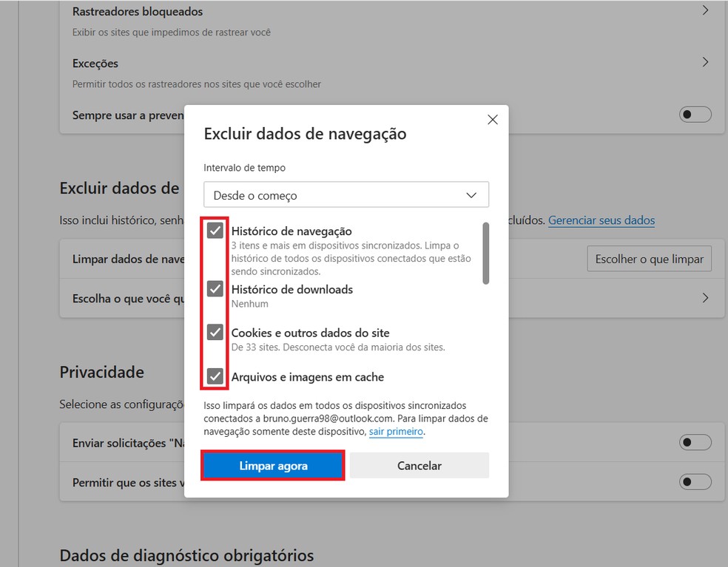The image size is (728, 567).
Task: Open the Gerenciar seus dados link
Action: (601, 220)
